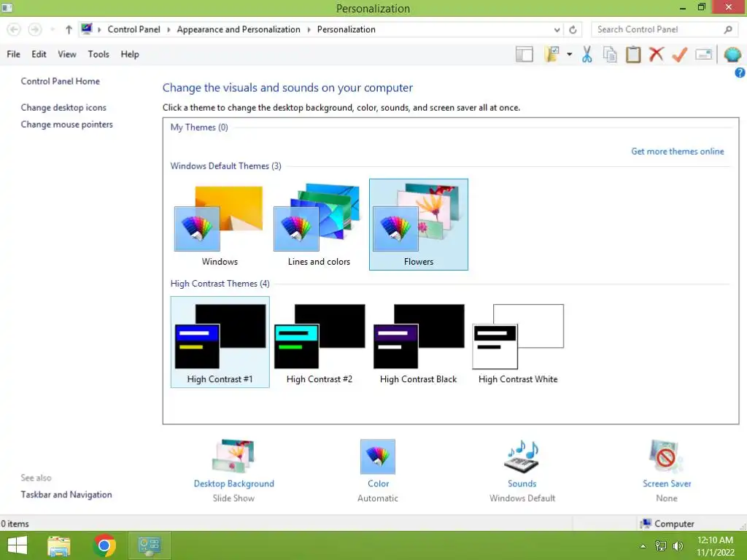This screenshot has height=560, width=747.
Task: Apply High Contrast White theme
Action: click(x=518, y=342)
